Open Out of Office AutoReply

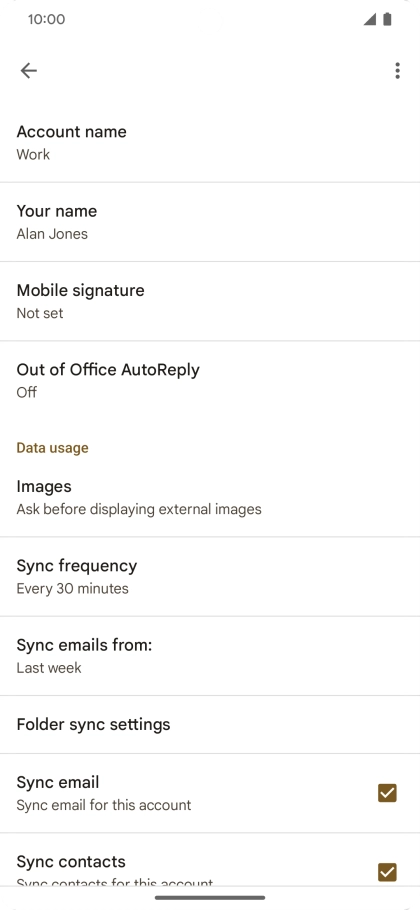click(x=210, y=380)
